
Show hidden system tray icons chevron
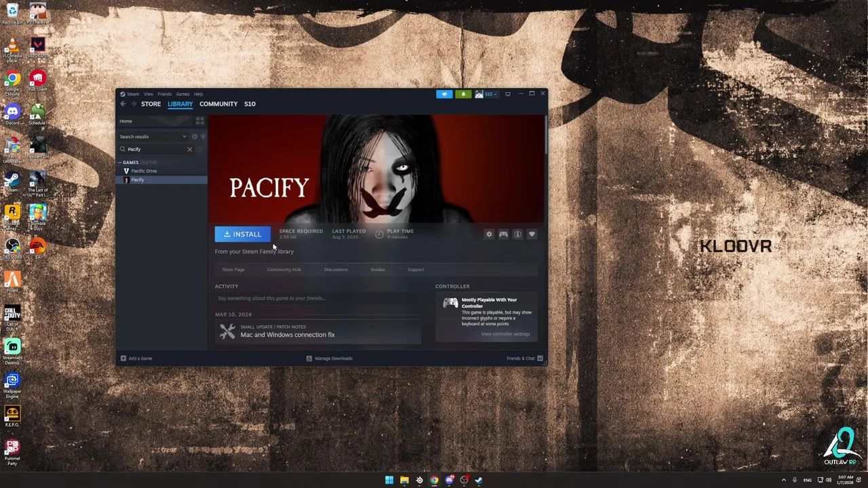tap(784, 481)
